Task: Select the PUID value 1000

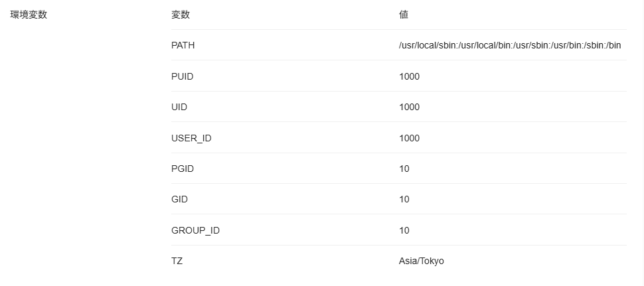Action: coord(409,77)
